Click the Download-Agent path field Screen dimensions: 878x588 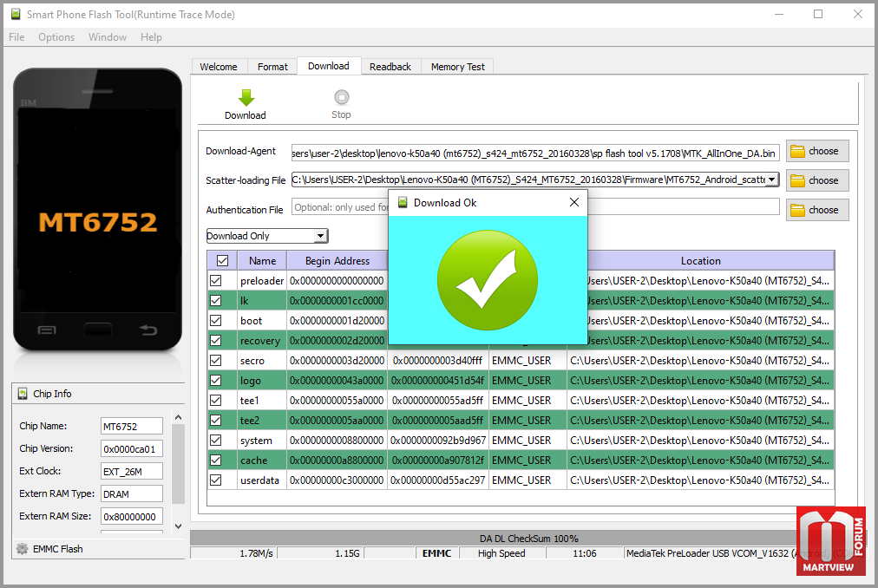pos(535,154)
